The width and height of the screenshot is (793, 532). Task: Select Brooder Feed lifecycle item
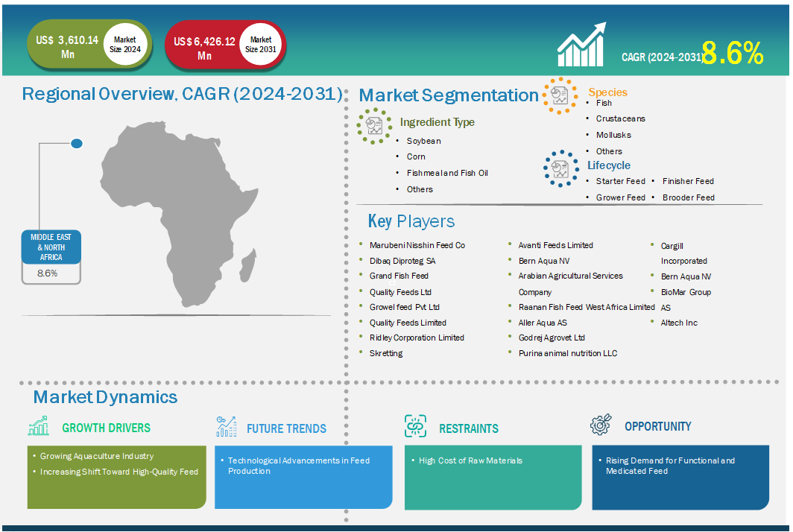pos(689,197)
